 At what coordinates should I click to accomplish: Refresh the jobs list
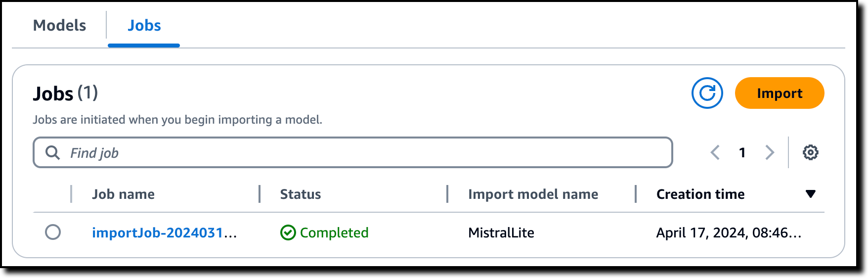(x=707, y=93)
